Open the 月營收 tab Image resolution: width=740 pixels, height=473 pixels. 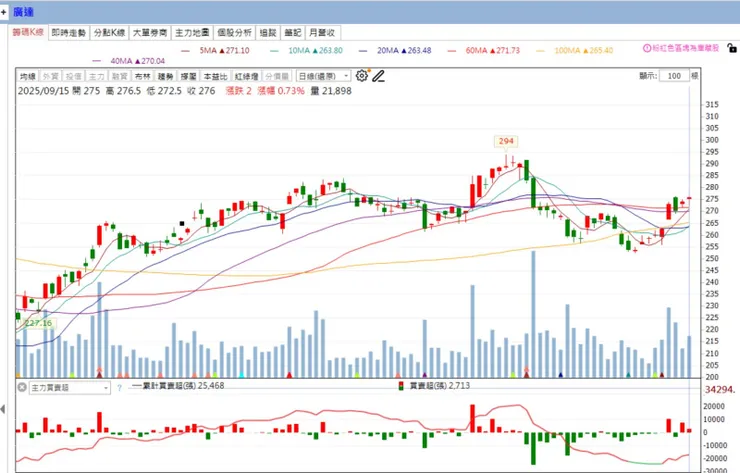(322, 33)
